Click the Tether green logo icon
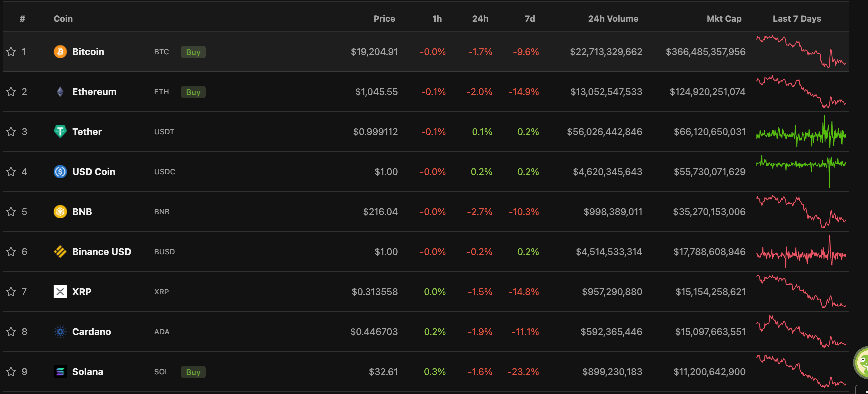The width and height of the screenshot is (868, 394). [60, 132]
